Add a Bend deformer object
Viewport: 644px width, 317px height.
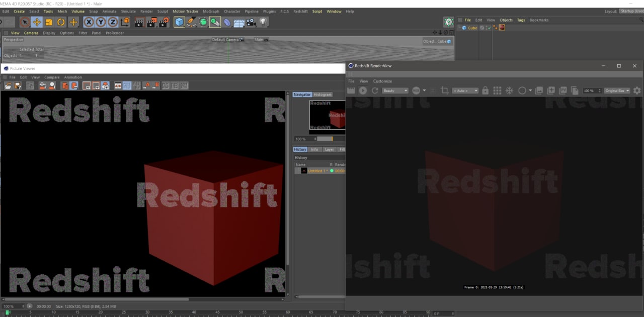click(227, 22)
